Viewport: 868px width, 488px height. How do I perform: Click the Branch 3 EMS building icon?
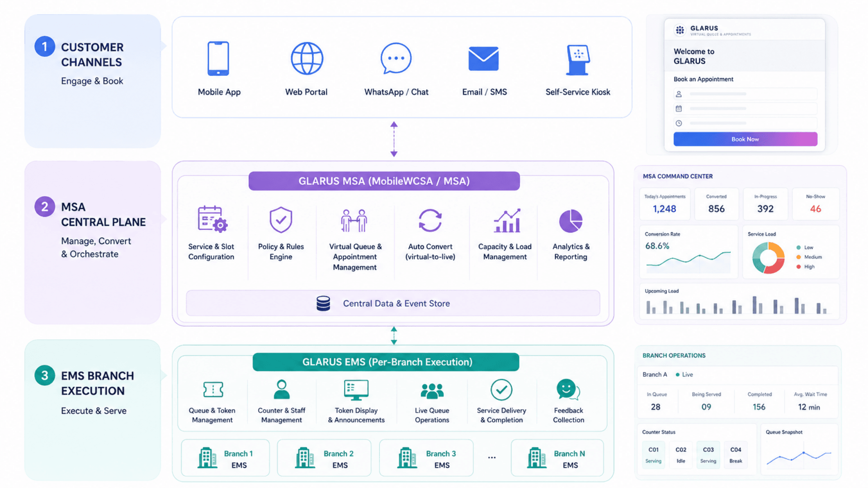click(407, 458)
